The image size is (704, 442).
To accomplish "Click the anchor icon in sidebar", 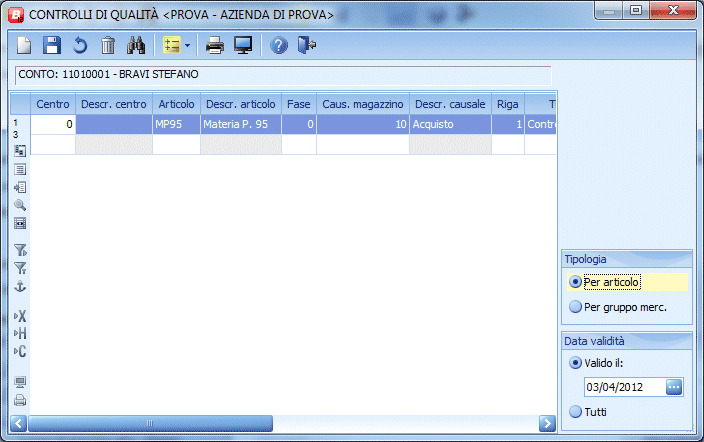I will tap(20, 286).
